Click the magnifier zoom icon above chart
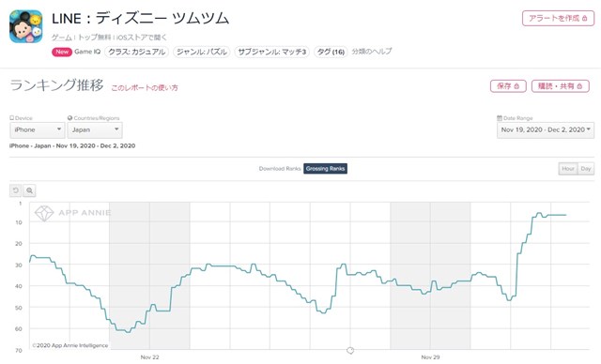Screen dimensions: 601x364 point(29,190)
